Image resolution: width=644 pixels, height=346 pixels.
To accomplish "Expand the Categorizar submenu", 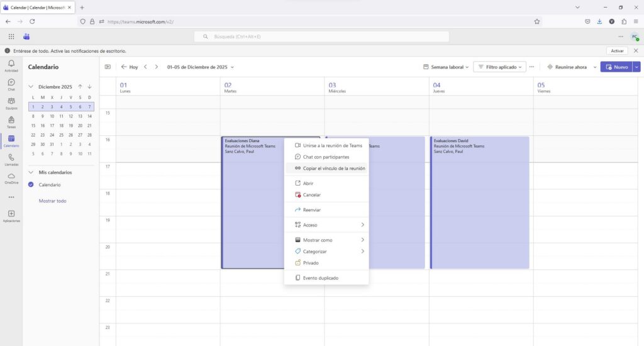I will (363, 251).
